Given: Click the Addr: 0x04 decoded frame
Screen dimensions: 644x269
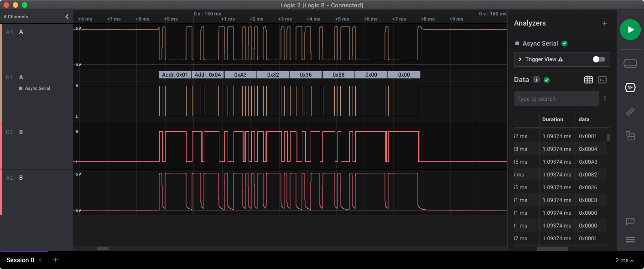Looking at the screenshot, I should [208, 75].
